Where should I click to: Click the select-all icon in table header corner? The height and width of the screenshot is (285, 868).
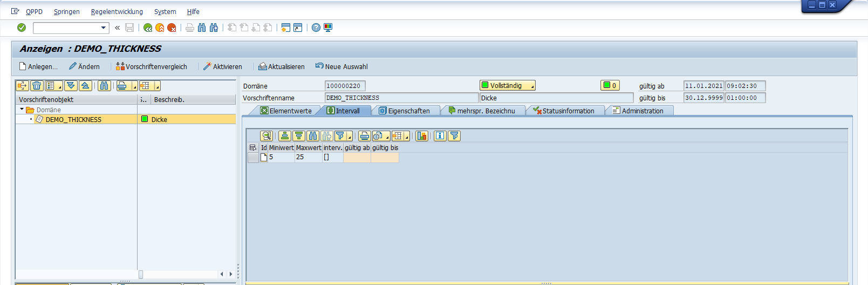click(252, 147)
